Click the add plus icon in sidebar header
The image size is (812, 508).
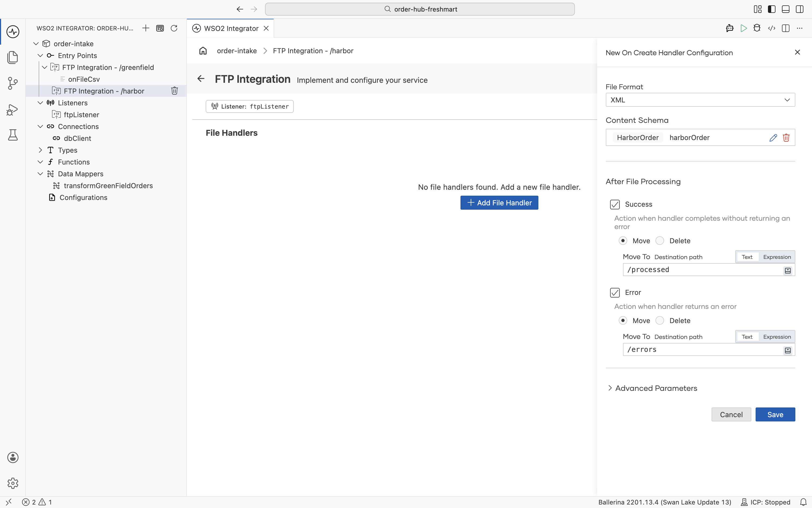pos(146,28)
